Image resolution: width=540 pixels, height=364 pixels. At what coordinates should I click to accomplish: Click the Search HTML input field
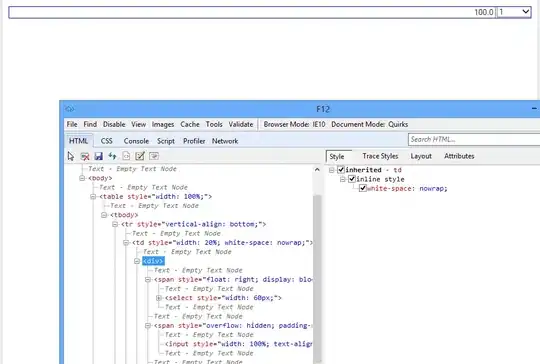[x=474, y=139]
